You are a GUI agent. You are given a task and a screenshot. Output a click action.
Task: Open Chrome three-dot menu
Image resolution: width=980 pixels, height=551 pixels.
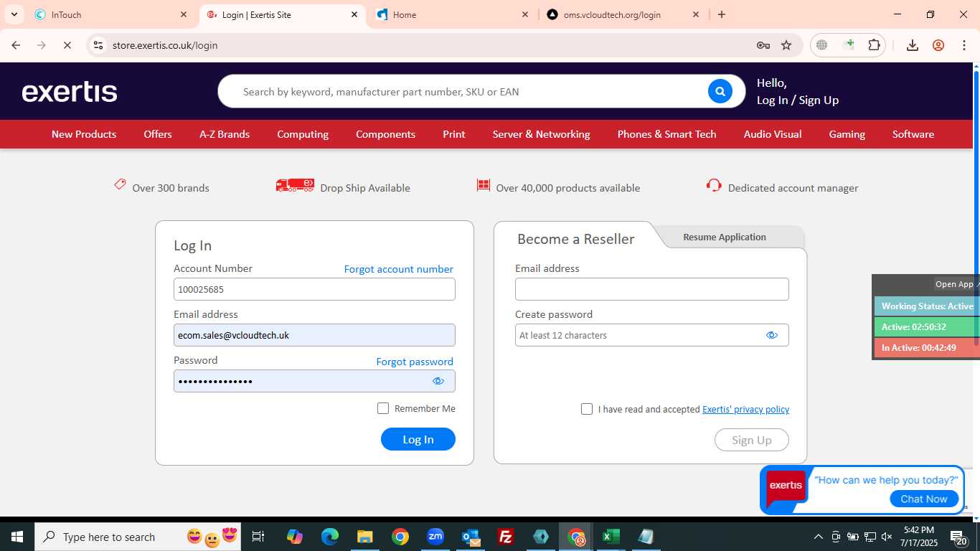(964, 45)
